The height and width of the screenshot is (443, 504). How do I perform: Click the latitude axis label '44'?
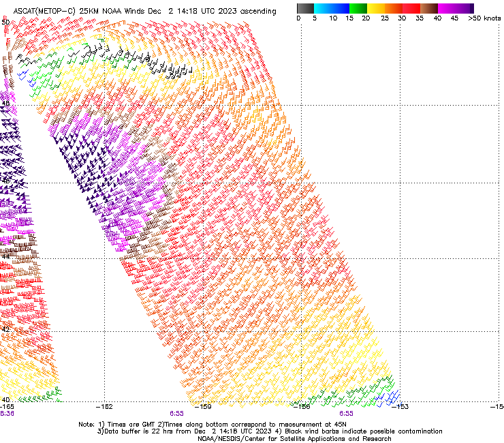click(5, 257)
